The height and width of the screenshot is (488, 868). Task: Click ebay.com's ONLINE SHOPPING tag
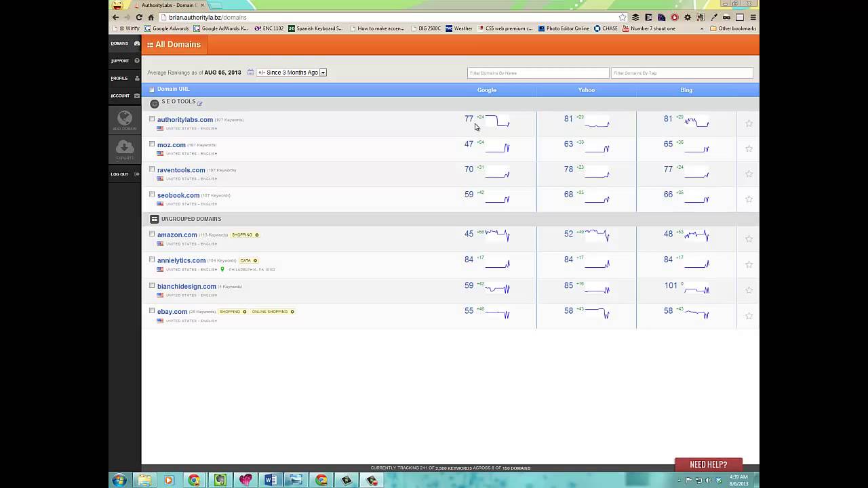[x=273, y=312]
